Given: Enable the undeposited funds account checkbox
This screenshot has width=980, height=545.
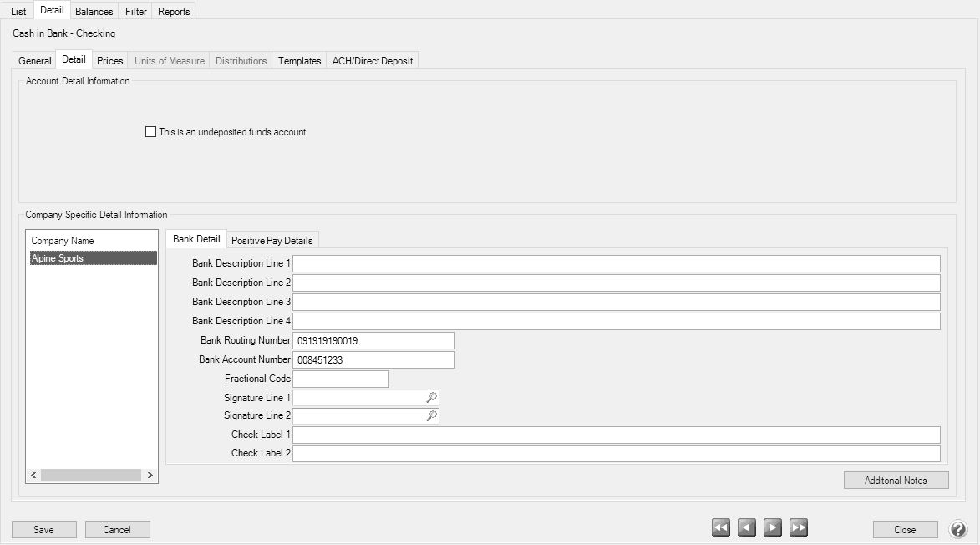Looking at the screenshot, I should click(x=150, y=131).
